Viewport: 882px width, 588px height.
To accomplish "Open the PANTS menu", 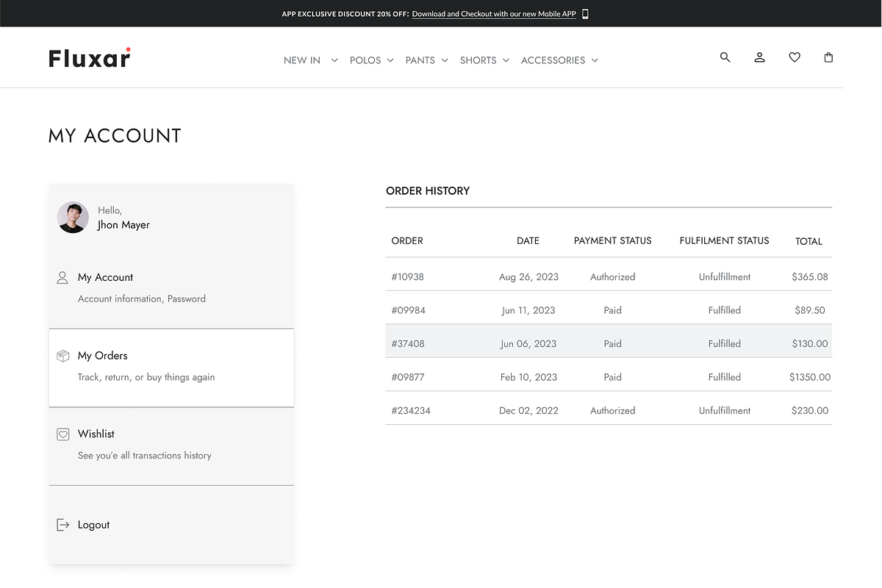I will 420,60.
